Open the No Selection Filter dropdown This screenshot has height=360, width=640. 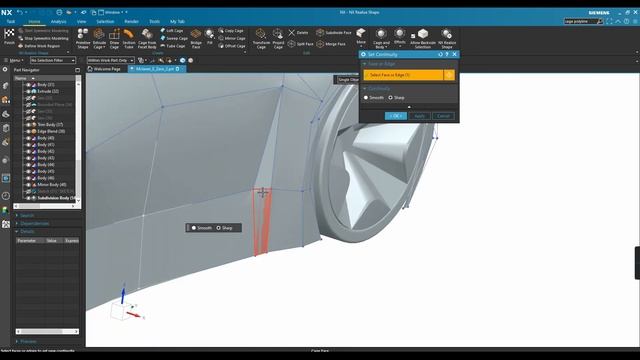click(53, 60)
